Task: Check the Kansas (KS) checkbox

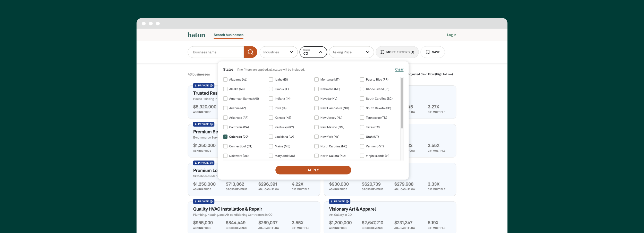Action: (271, 118)
